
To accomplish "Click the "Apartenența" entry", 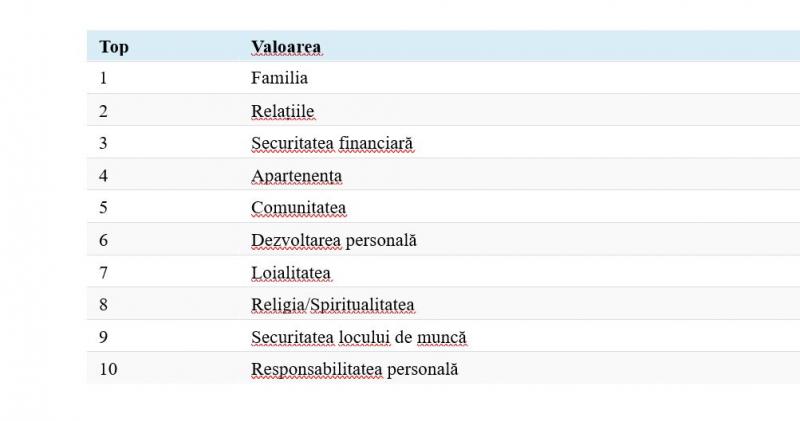I will click(296, 176).
